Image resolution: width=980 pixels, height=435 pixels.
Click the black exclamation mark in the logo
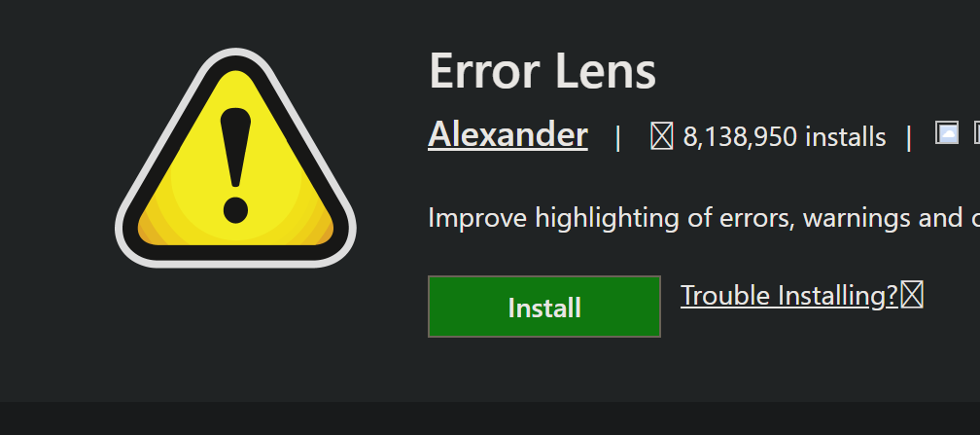[x=235, y=165]
